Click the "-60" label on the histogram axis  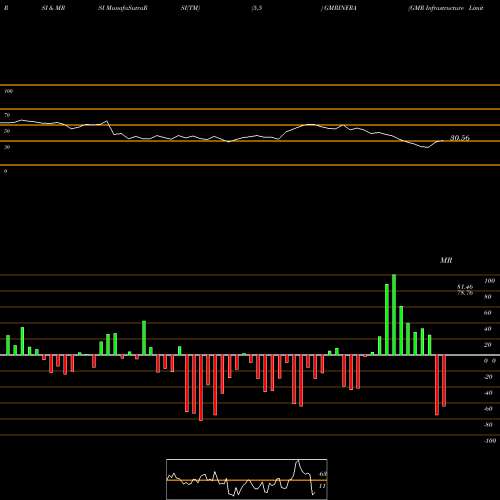(x=488, y=409)
